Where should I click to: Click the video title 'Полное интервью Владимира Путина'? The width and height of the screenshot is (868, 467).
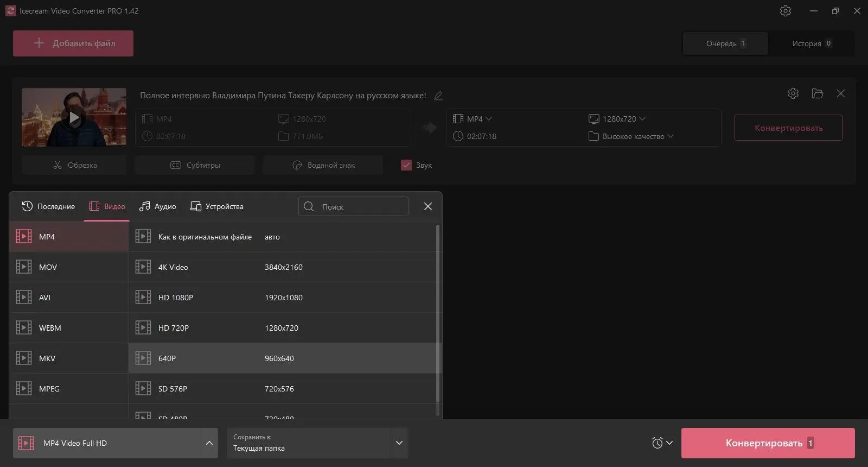tap(283, 96)
